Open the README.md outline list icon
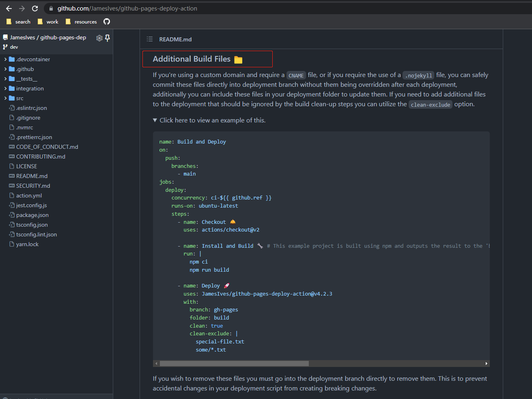This screenshot has width=532, height=399. [x=149, y=39]
